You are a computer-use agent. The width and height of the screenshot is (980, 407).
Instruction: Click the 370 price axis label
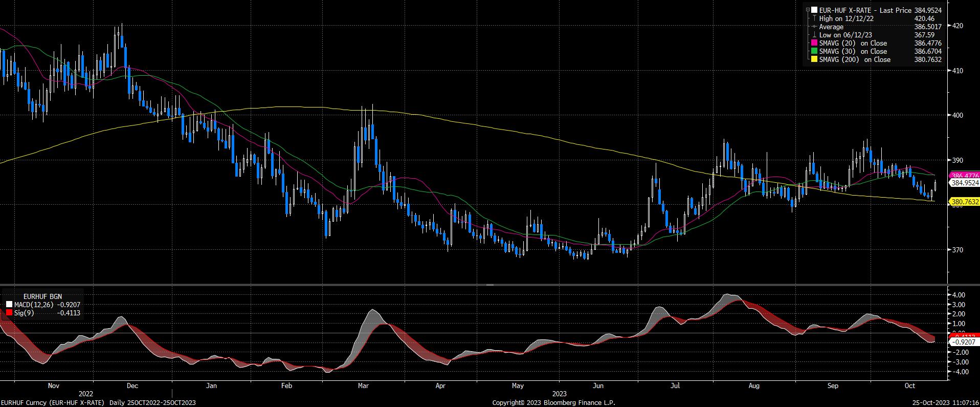pyautogui.click(x=959, y=250)
